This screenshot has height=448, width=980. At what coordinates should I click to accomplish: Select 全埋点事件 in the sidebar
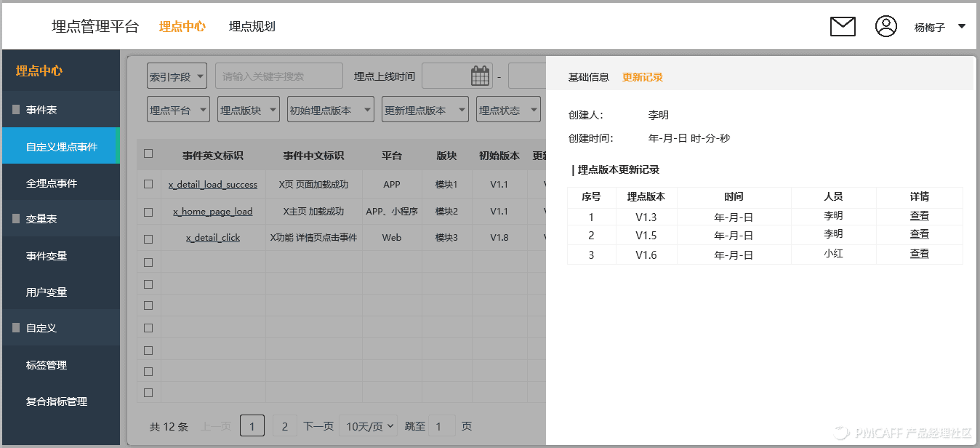pos(61,183)
